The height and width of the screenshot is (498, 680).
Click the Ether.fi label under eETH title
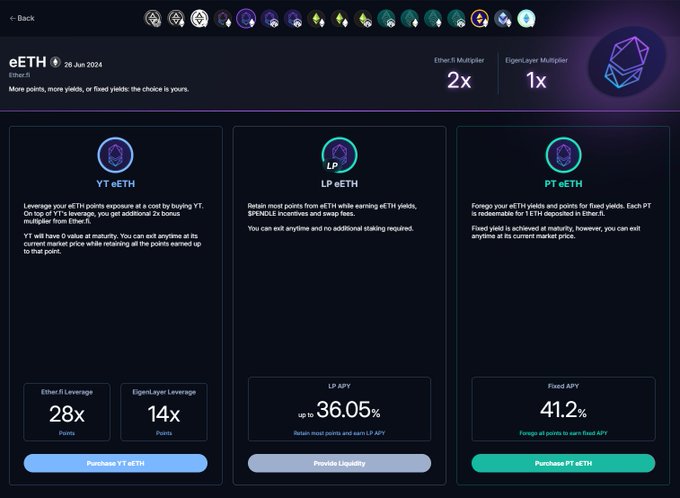20,75
